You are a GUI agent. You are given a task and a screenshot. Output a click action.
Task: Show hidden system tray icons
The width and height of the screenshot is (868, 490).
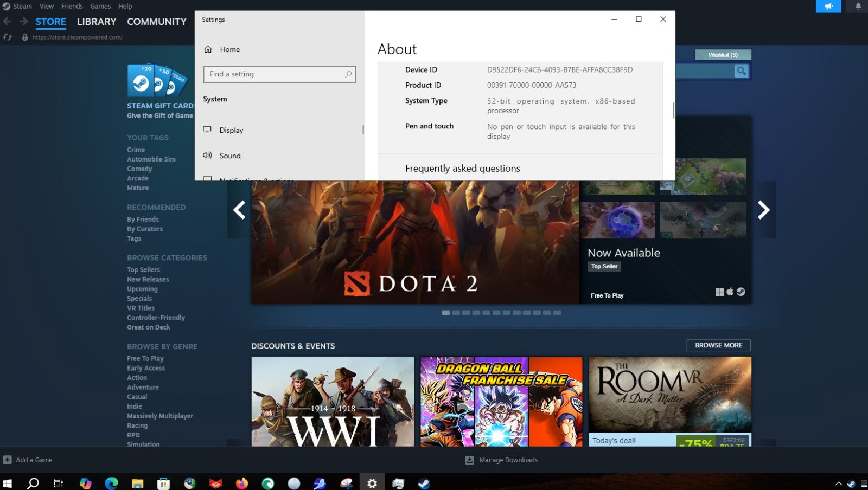[x=839, y=483]
